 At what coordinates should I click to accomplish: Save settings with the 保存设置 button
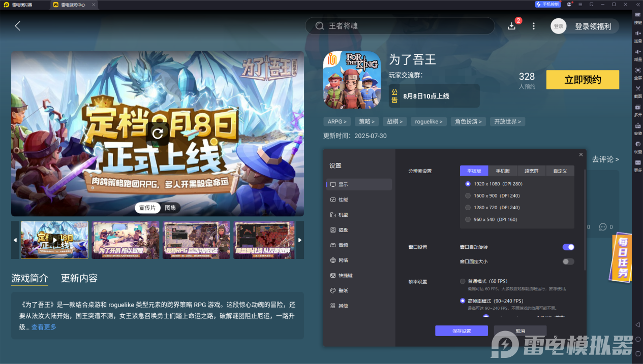click(x=461, y=330)
